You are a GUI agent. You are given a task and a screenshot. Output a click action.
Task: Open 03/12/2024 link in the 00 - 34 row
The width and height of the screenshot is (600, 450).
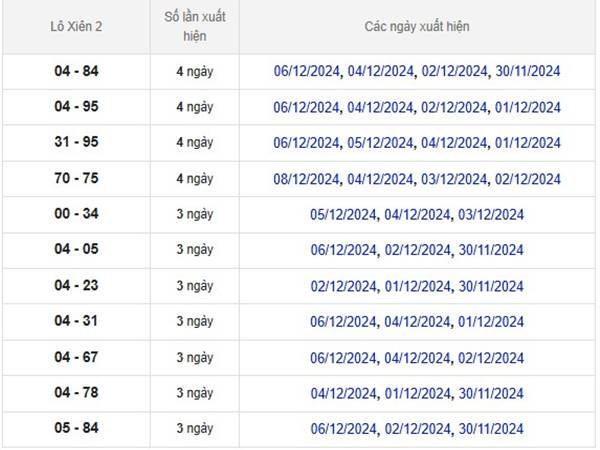pos(491,215)
